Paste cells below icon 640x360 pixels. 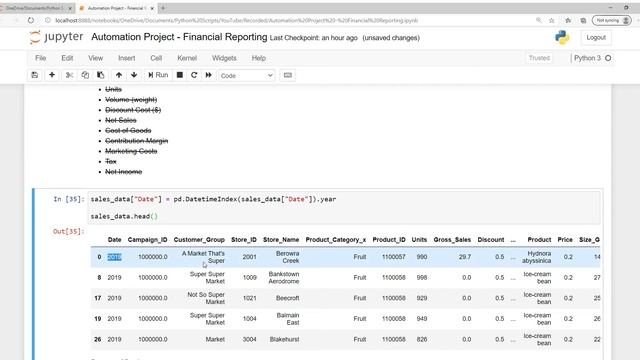[100, 75]
